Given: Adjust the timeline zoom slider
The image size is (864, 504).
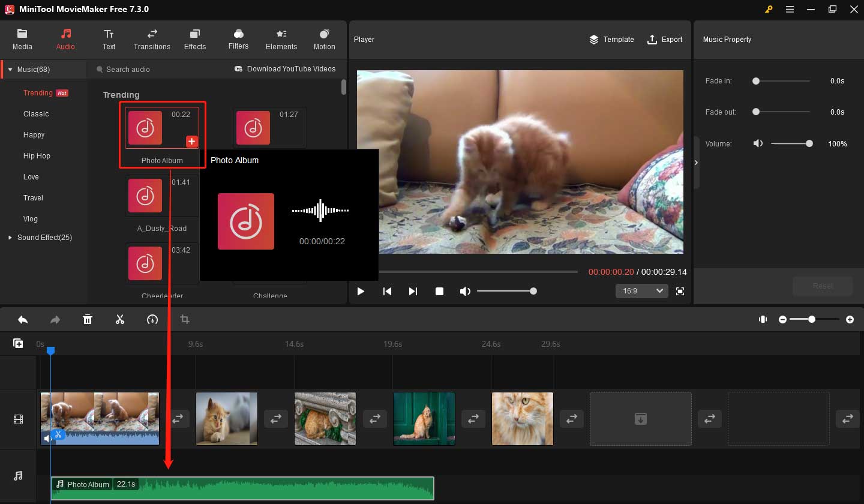Looking at the screenshot, I should pos(815,320).
